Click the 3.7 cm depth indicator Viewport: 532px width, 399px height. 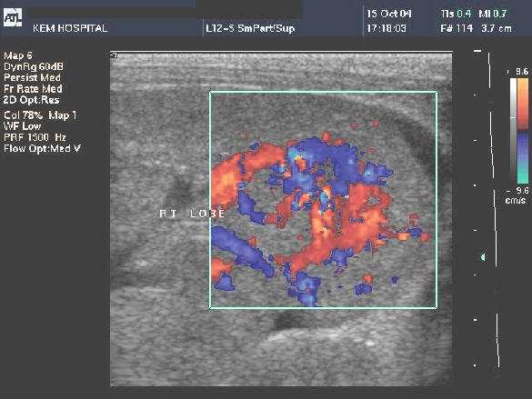[496, 28]
